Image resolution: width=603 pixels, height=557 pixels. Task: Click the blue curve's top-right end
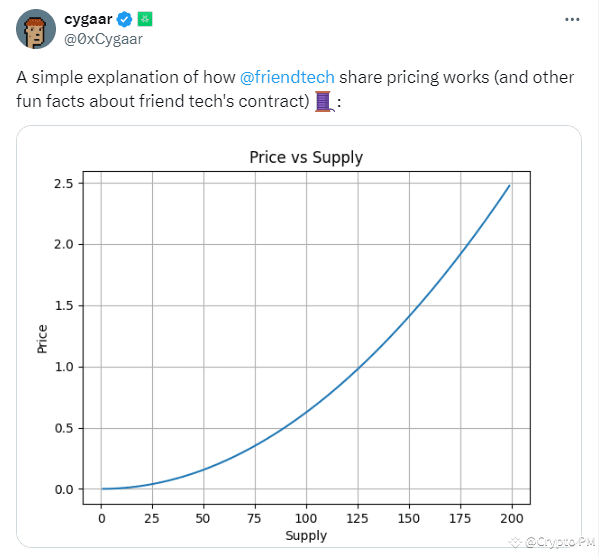tap(508, 186)
